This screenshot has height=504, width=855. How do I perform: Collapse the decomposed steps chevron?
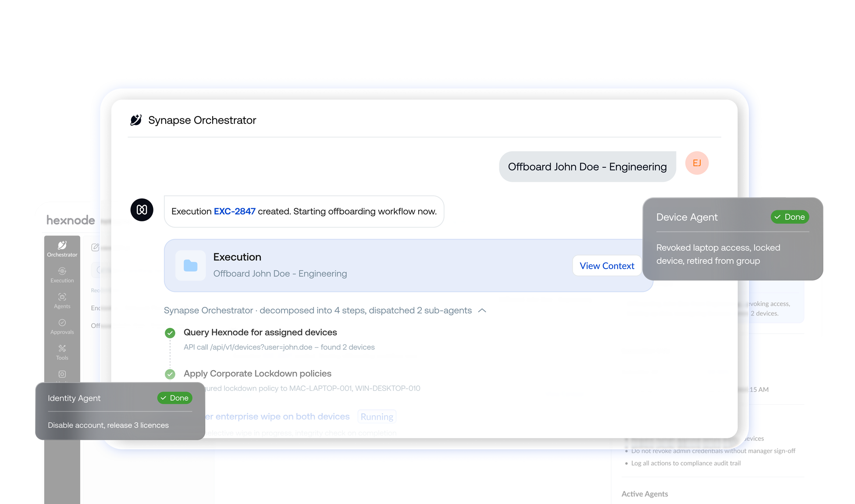coord(482,310)
